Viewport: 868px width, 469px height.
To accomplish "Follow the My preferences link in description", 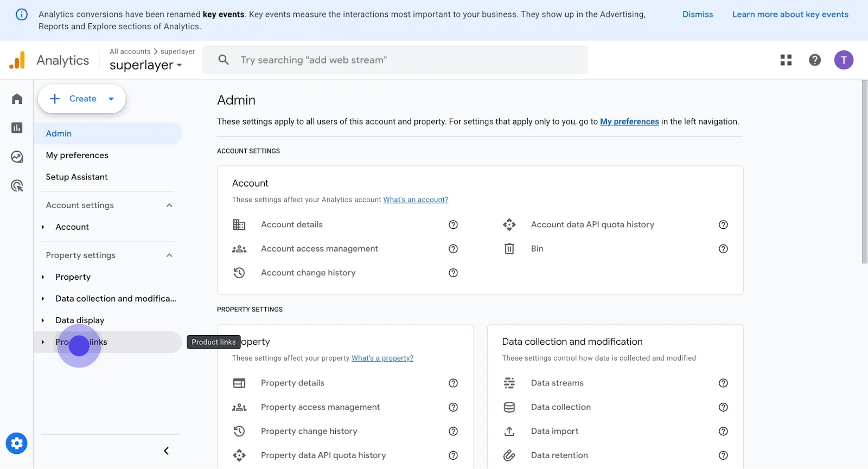I will (x=629, y=122).
